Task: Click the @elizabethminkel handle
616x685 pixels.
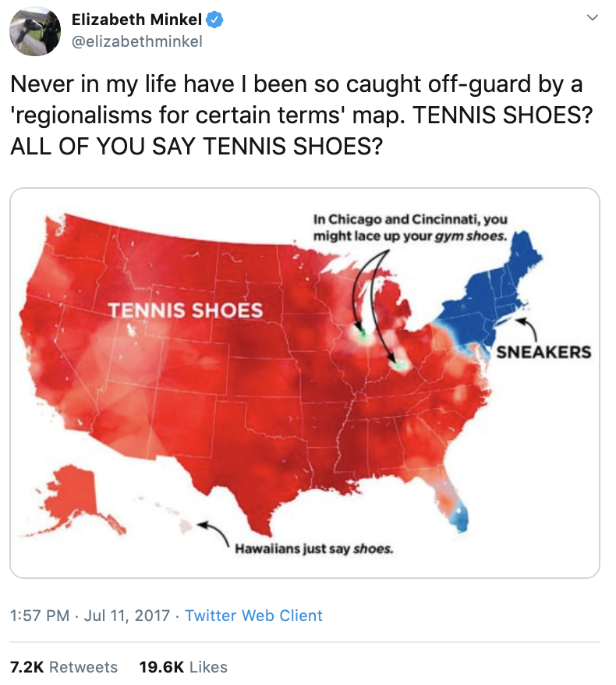Action: (x=136, y=41)
